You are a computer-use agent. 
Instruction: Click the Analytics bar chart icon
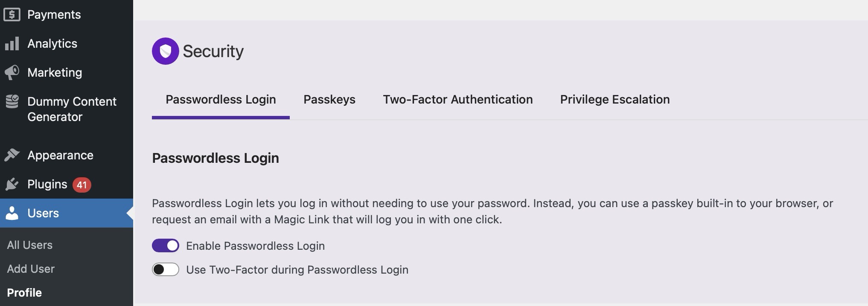click(x=12, y=43)
